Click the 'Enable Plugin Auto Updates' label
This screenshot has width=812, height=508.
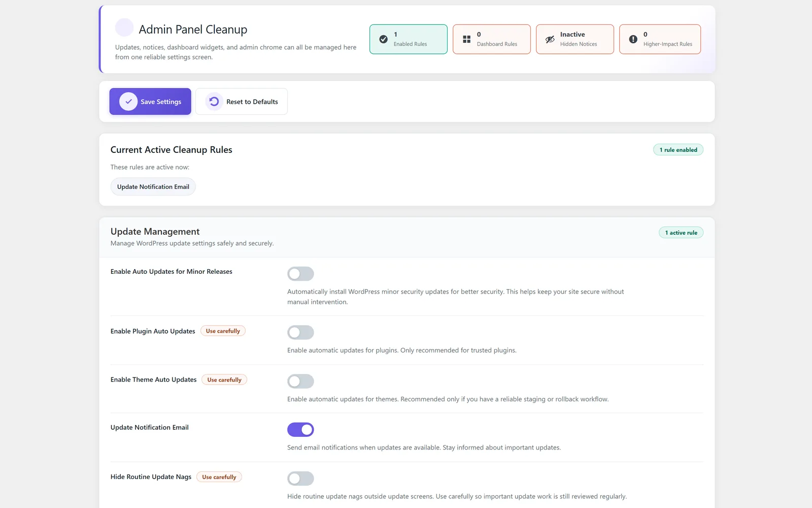153,331
